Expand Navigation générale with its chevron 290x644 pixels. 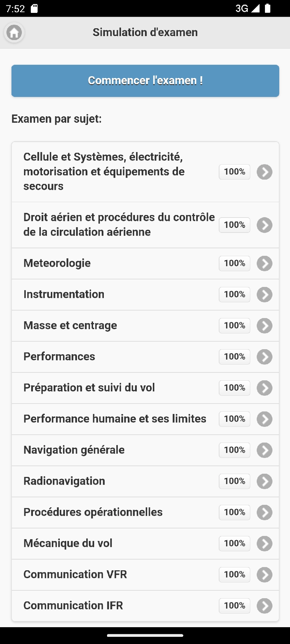click(265, 450)
